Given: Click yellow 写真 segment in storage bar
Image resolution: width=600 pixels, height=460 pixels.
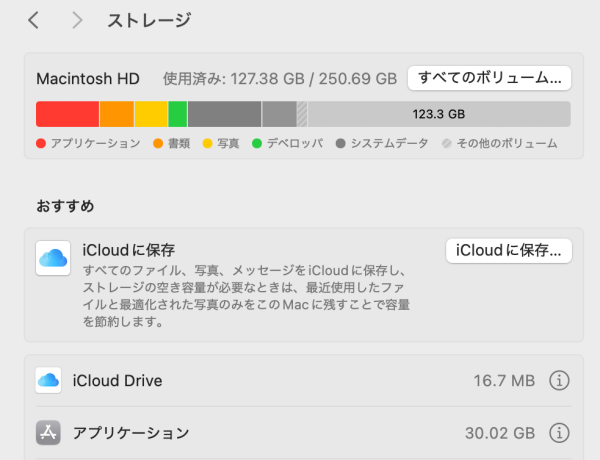Looking at the screenshot, I should coord(151,114).
